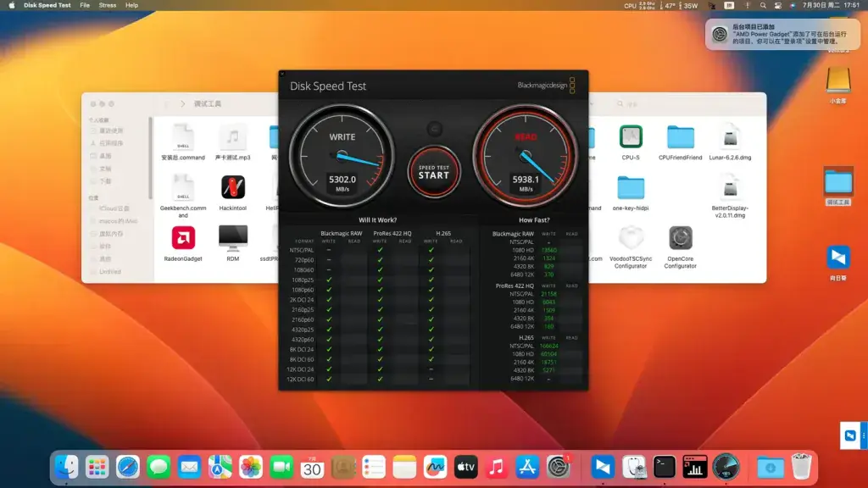Viewport: 868px width, 488px height.
Task: Click the CPU frequency menu bar item
Action: (639, 5)
